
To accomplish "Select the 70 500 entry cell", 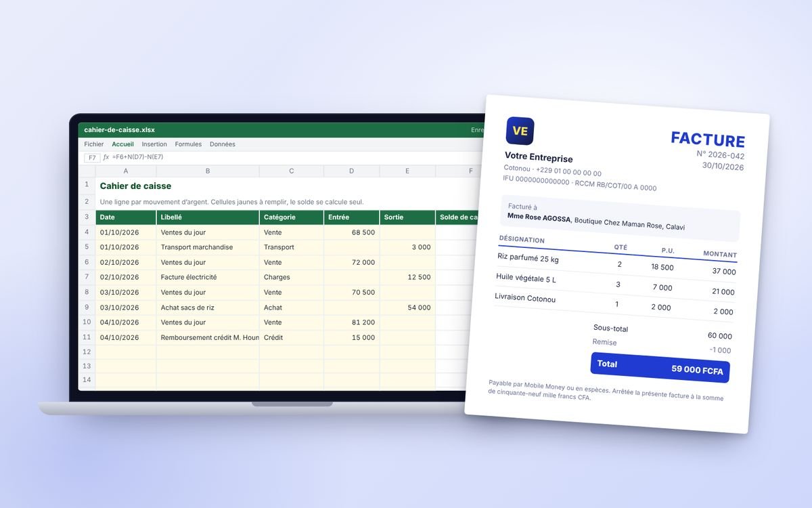I will click(x=351, y=293).
